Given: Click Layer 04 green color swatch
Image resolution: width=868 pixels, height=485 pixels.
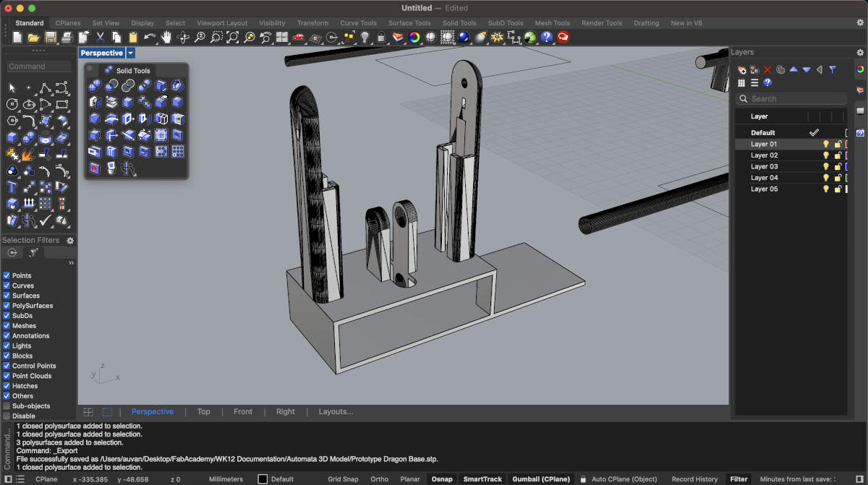Looking at the screenshot, I should tap(847, 177).
